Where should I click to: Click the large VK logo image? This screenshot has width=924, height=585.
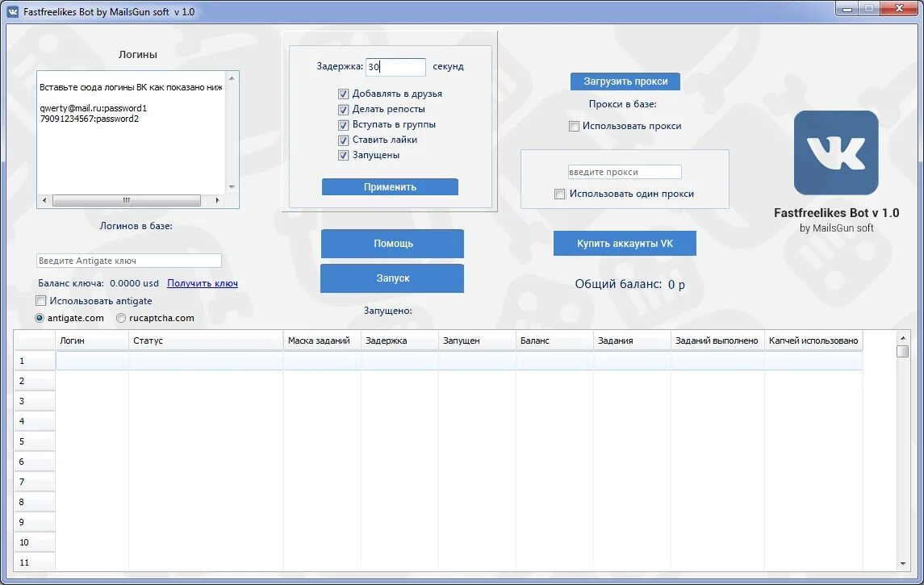(x=835, y=153)
